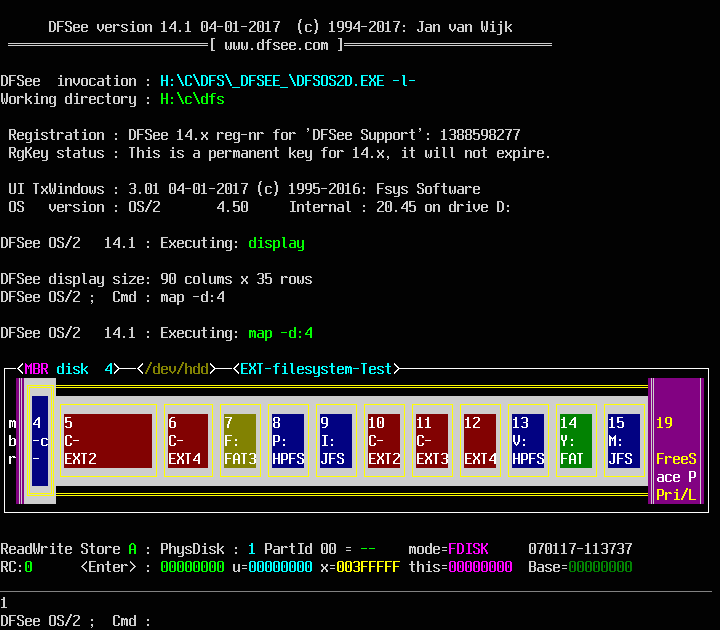The width and height of the screenshot is (720, 630).
Task: Select partition 6 C- EXT4 block
Action: 188,441
